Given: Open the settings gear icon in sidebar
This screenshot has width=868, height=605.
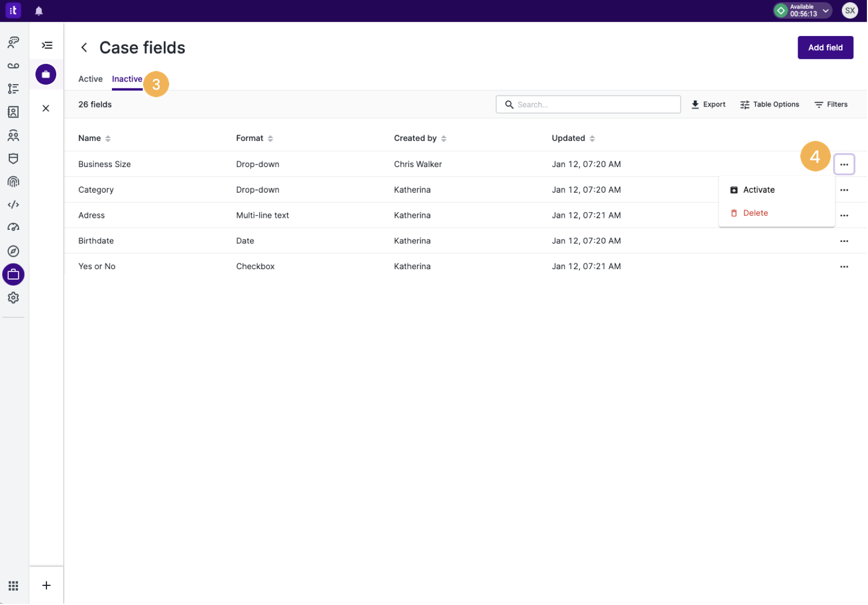Looking at the screenshot, I should (x=13, y=298).
